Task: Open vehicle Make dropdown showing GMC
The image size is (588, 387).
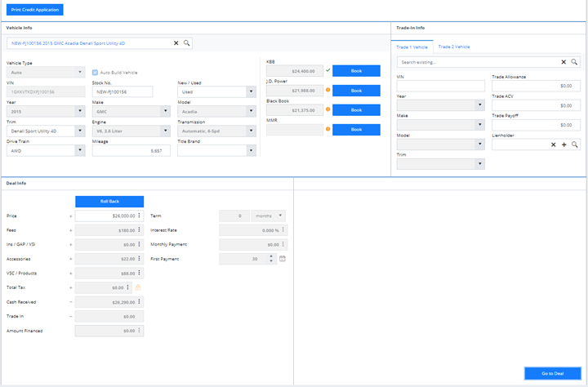Action: (x=165, y=111)
